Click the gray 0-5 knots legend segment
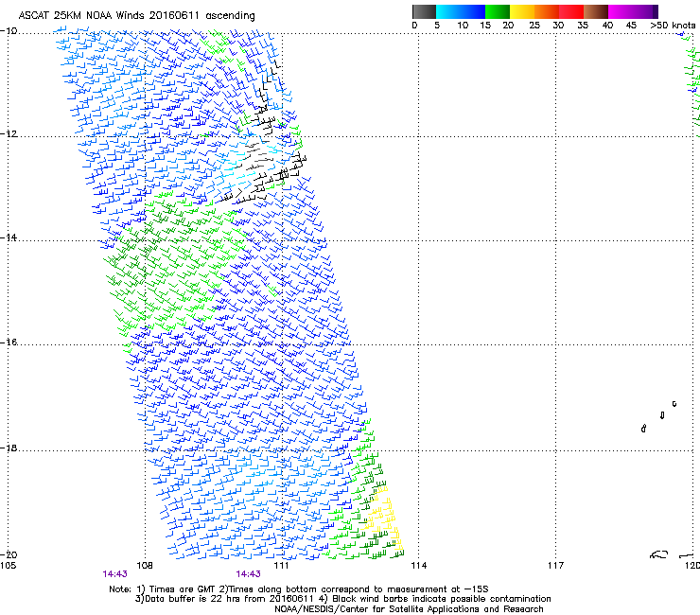Viewport: 700px width, 615px height. (424, 11)
